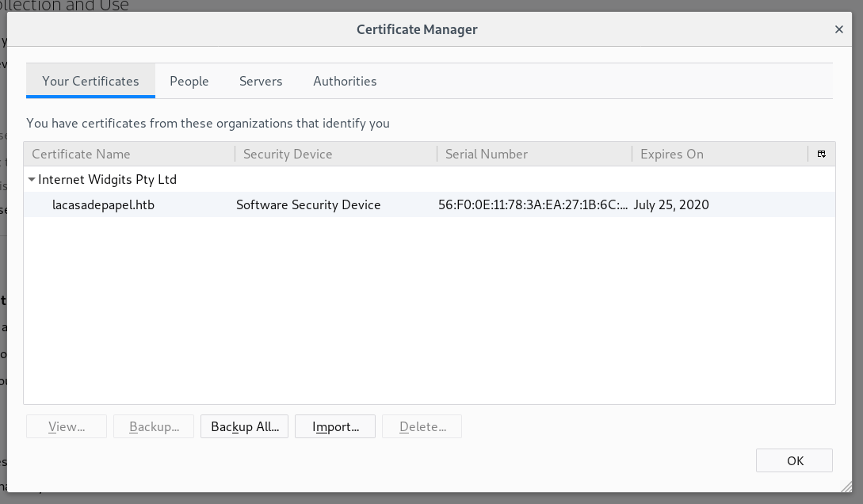Select the Internet Widgits Pty Ltd entry
The image size is (863, 504).
pos(107,180)
